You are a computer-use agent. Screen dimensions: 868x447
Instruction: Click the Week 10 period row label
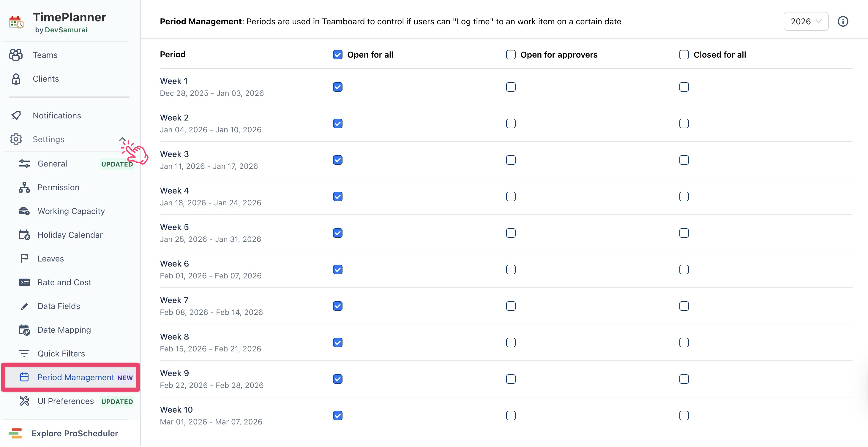click(176, 410)
